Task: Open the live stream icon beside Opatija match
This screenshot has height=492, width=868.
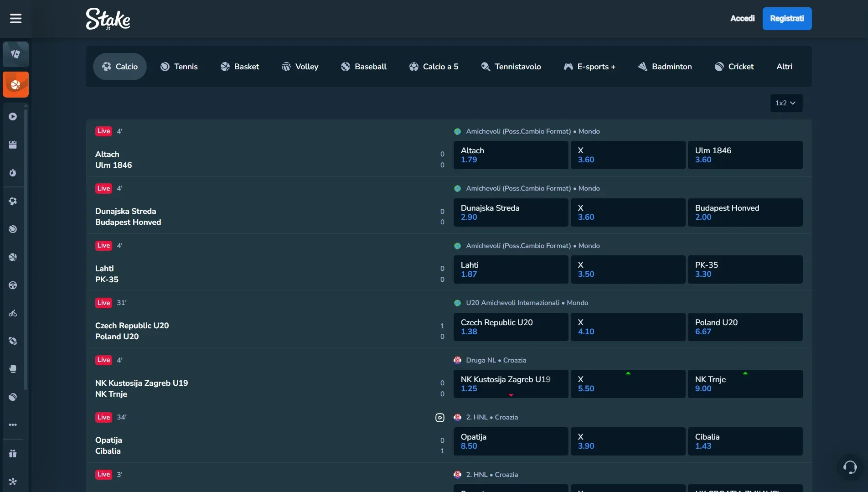Action: (x=439, y=417)
